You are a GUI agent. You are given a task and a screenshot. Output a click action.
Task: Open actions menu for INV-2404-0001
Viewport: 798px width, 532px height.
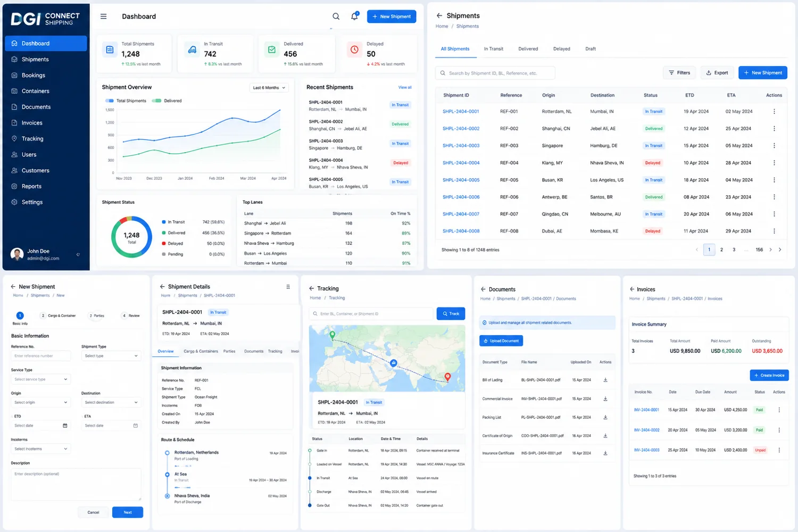[x=779, y=410]
